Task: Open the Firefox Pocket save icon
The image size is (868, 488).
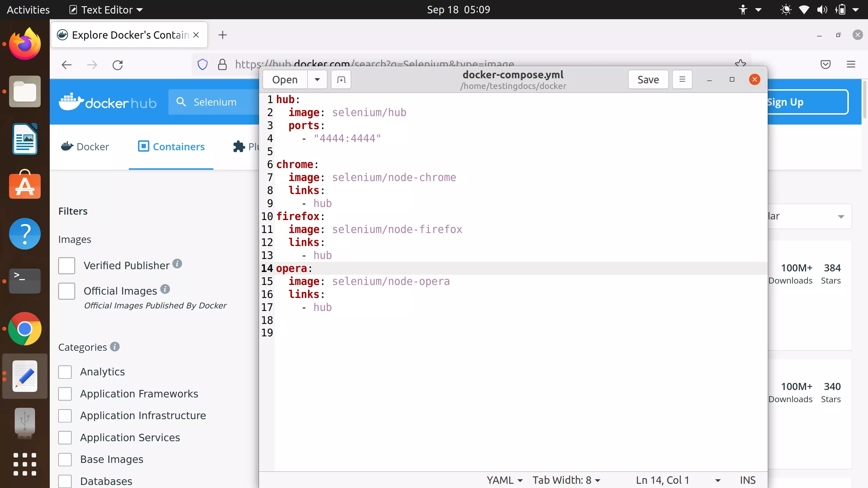Action: click(825, 64)
